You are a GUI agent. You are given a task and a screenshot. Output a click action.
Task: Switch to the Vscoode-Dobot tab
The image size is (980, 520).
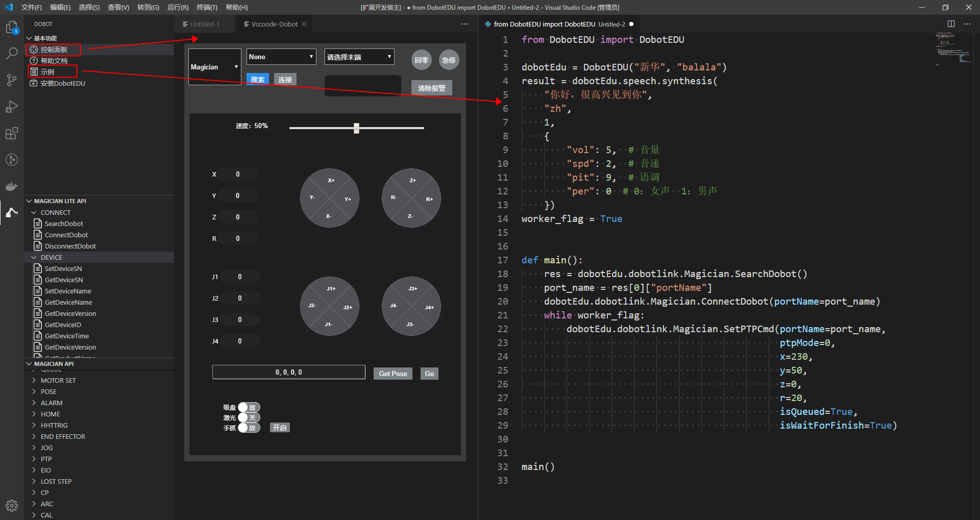pyautogui.click(x=274, y=24)
